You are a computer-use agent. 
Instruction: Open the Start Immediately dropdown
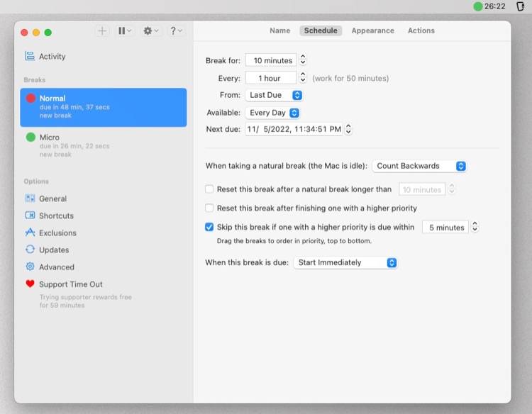(345, 262)
